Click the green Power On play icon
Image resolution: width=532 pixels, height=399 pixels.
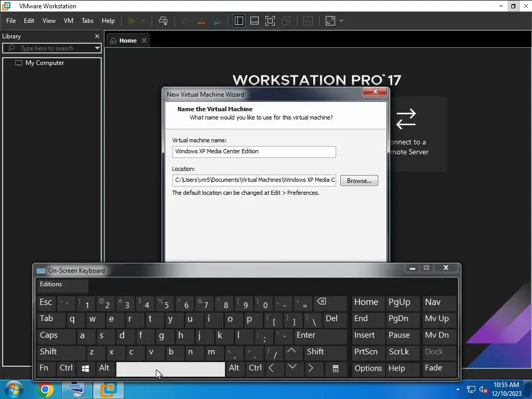coord(132,21)
